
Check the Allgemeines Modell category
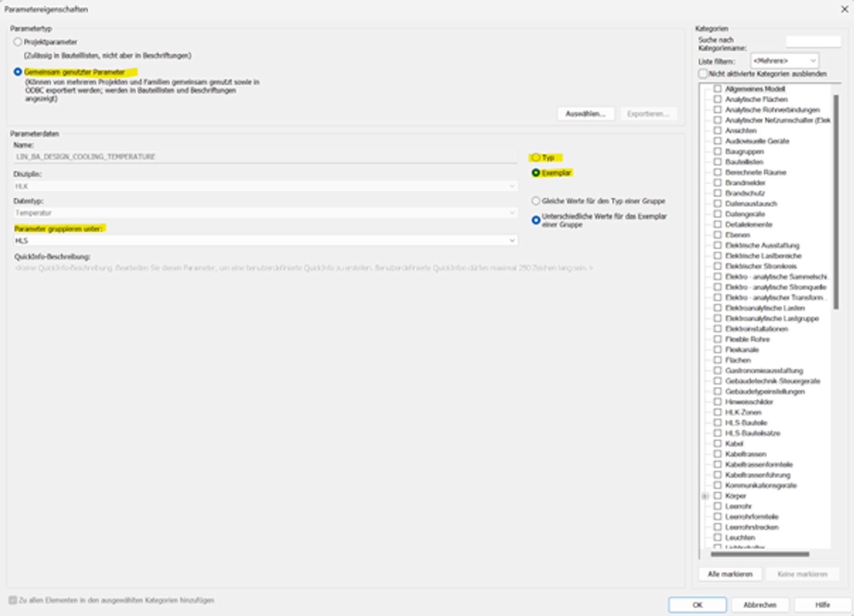point(717,89)
